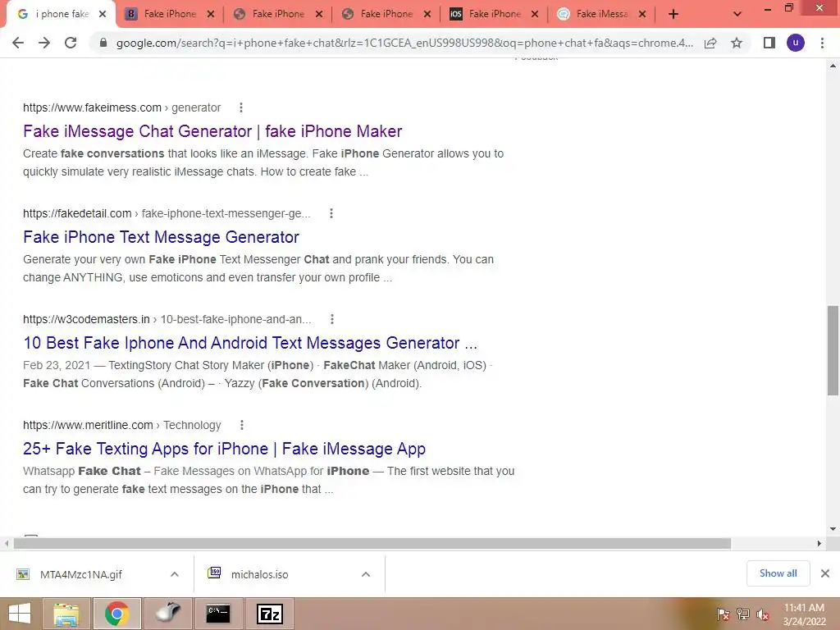Click the fakedetail.com URL breadcrumb
The height and width of the screenshot is (630, 840).
pos(167,214)
